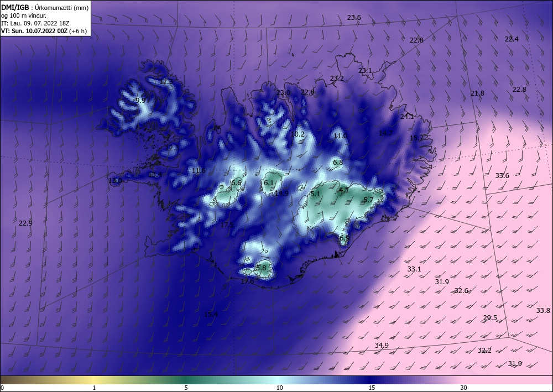This screenshot has width=553, height=392.
Task: Click the 23.2 value label
Action: click(337, 79)
